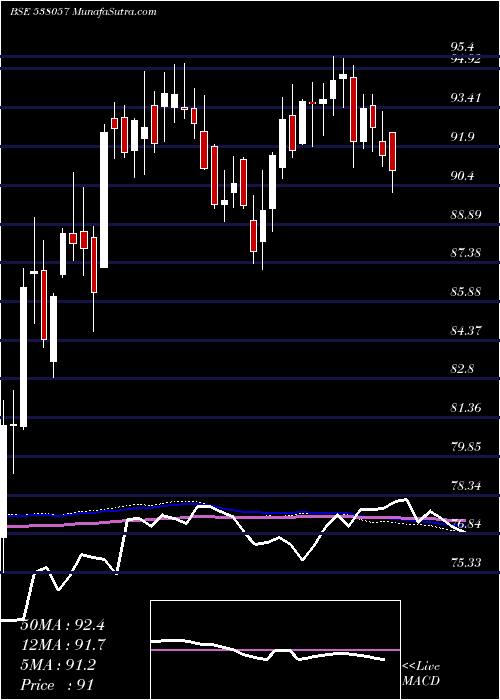This screenshot has width=500, height=700.
Task: Select the 84.37 price axis label
Action: 466,331
